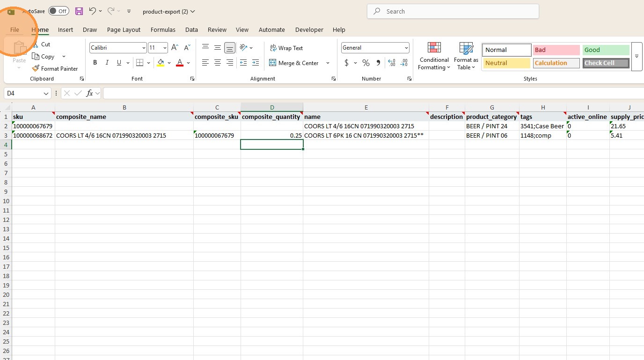Toggle Middle Align
Image resolution: width=644 pixels, height=360 pixels.
pyautogui.click(x=218, y=48)
